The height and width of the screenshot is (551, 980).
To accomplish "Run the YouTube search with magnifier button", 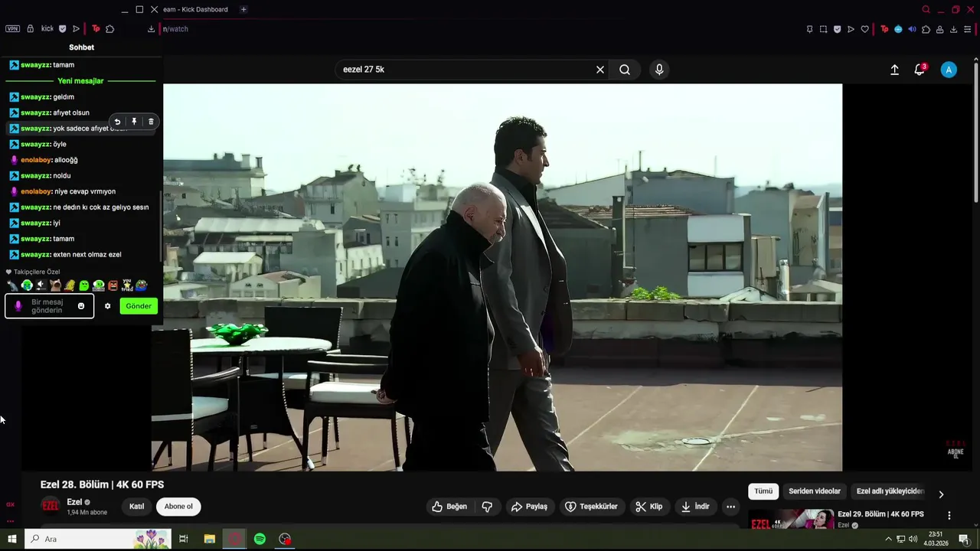I will click(x=625, y=70).
